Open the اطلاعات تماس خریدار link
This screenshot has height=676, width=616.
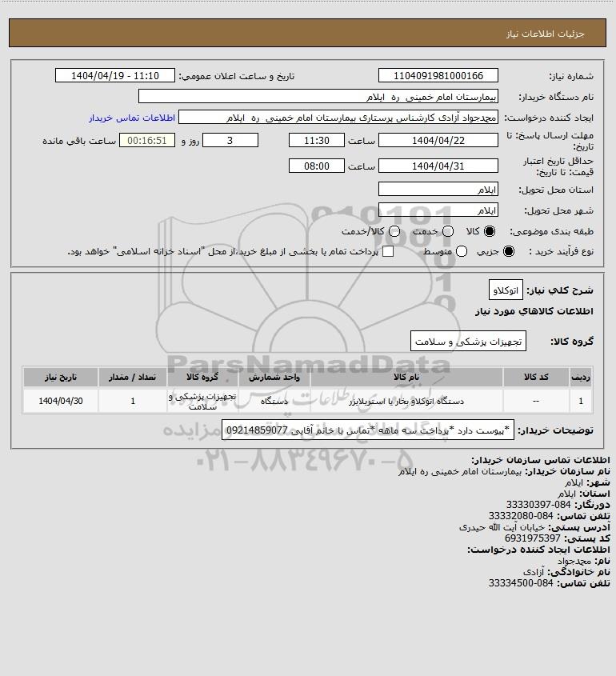point(132,118)
